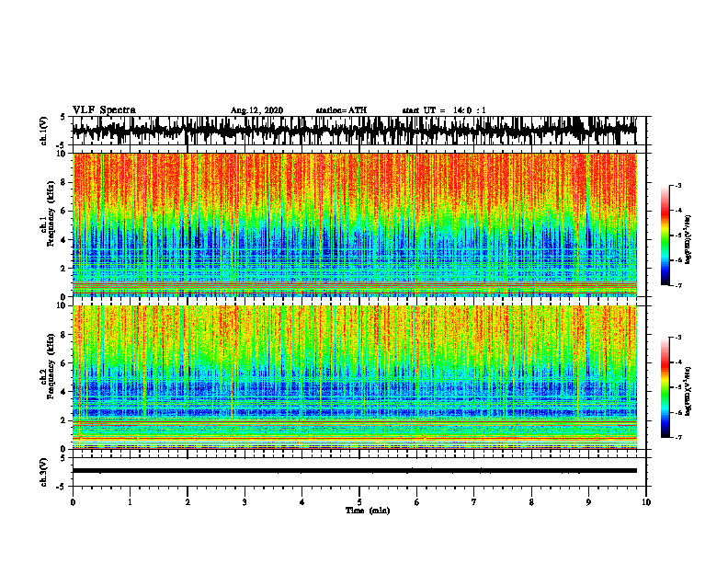
Task: Click the "-3" label on ch.2 color scale
Action: (677, 338)
